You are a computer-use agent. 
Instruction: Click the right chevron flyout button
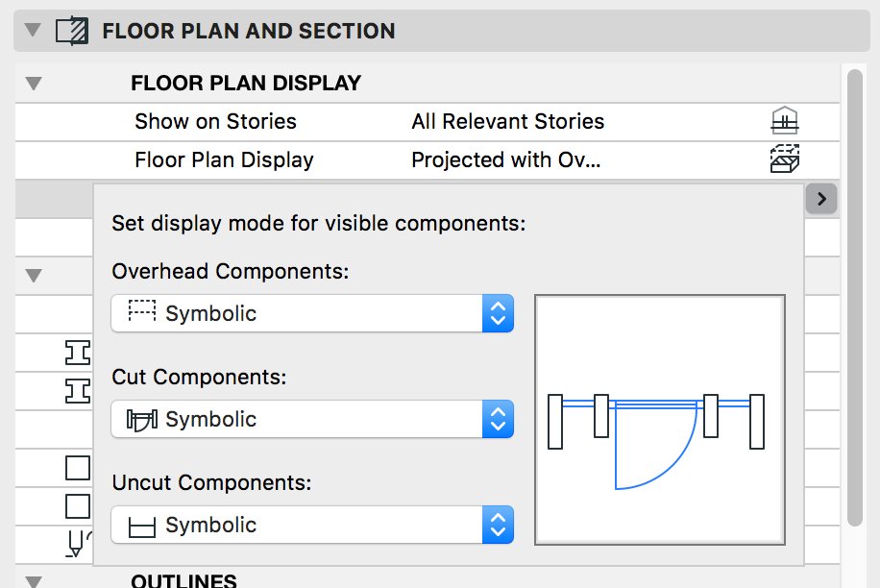(x=821, y=199)
